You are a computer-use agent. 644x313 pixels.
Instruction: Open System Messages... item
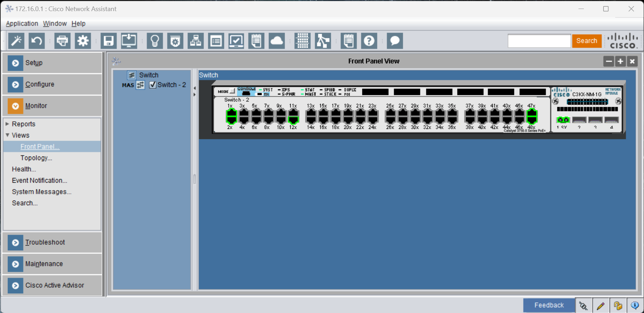pyautogui.click(x=42, y=192)
